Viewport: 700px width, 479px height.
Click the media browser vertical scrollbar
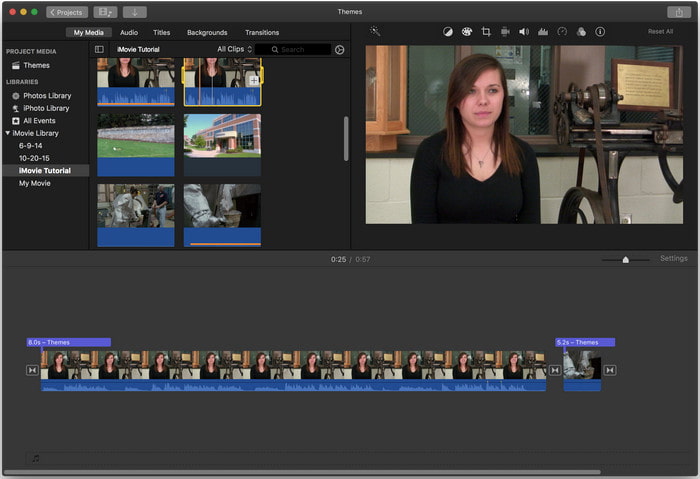pyautogui.click(x=346, y=138)
